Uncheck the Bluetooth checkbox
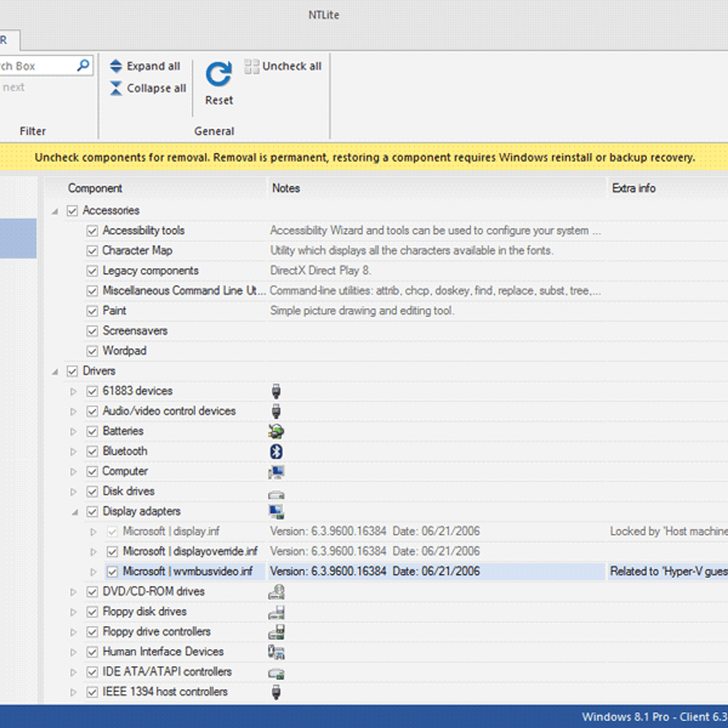Image resolution: width=728 pixels, height=728 pixels. coord(92,451)
